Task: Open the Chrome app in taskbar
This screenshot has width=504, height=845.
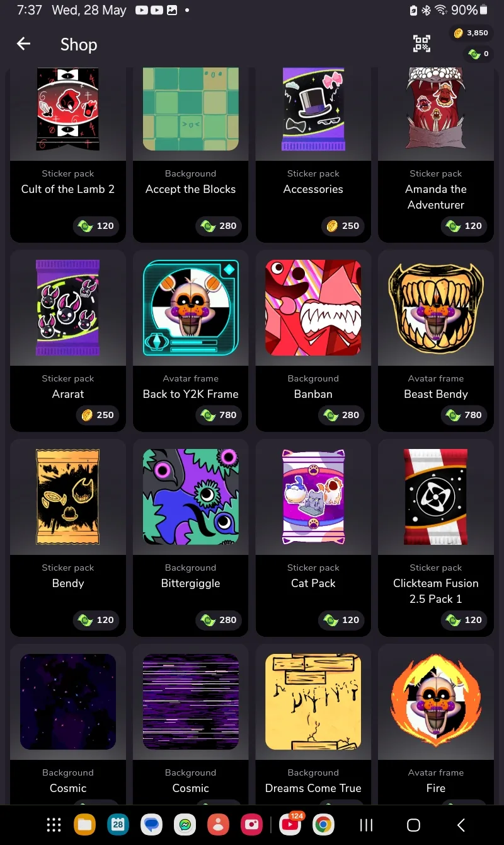Action: 323,824
